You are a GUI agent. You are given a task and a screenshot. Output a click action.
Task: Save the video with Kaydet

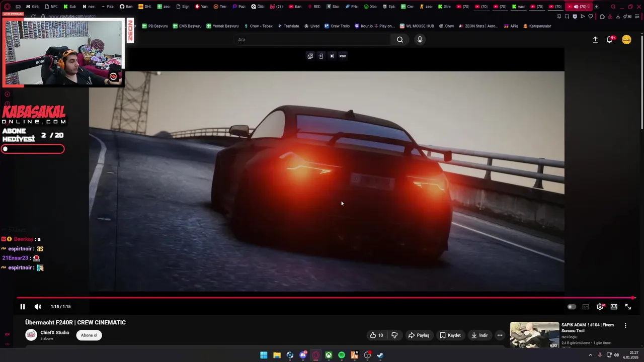click(450, 335)
